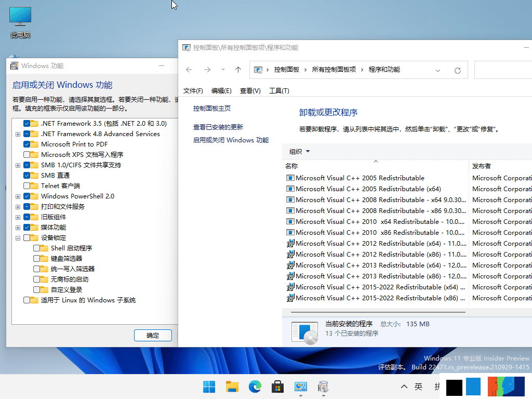Click 确定 button in Windows 功能 dialog

point(153,335)
